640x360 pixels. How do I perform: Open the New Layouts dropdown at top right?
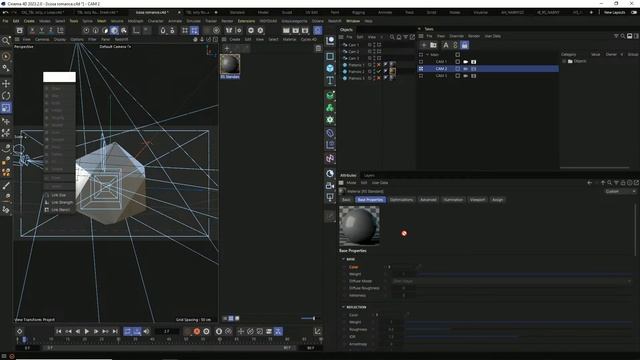coord(614,13)
